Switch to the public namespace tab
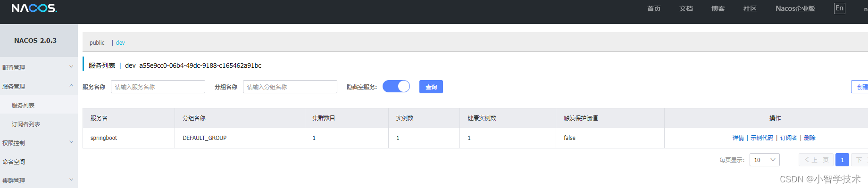 (97, 42)
